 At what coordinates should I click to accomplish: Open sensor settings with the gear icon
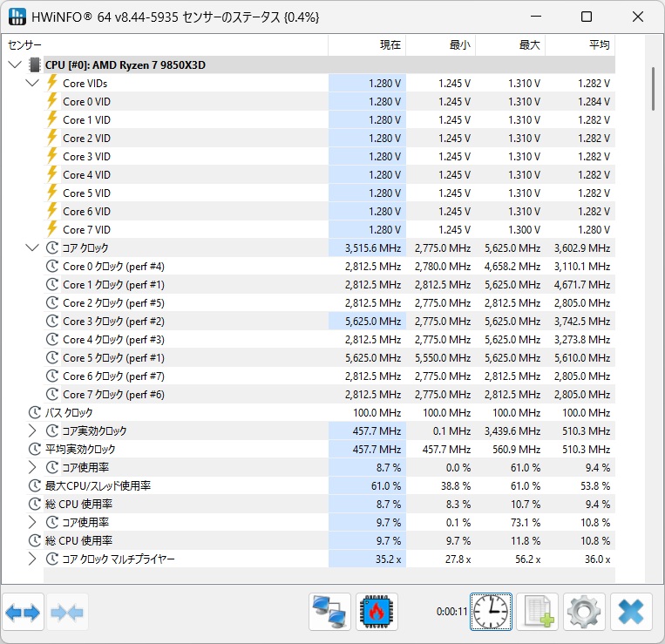pos(584,613)
